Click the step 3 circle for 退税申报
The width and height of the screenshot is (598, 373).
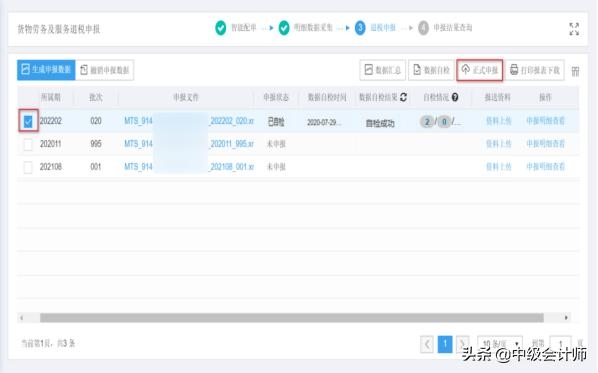coord(360,28)
